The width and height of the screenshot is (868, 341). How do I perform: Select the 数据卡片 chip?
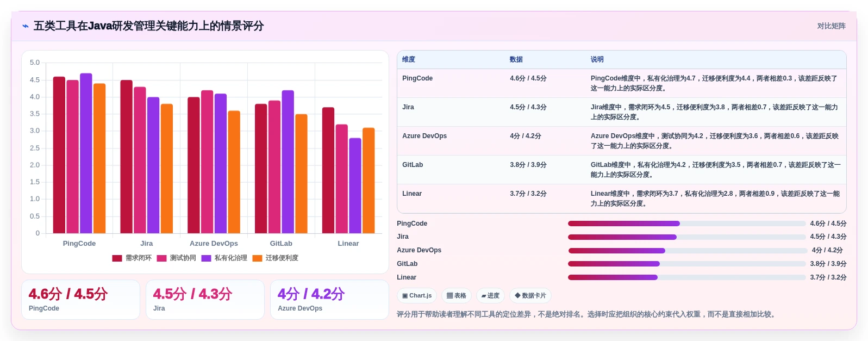pyautogui.click(x=530, y=296)
